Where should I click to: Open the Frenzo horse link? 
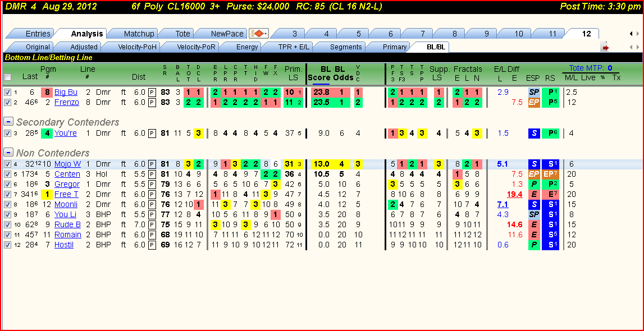pyautogui.click(x=67, y=102)
